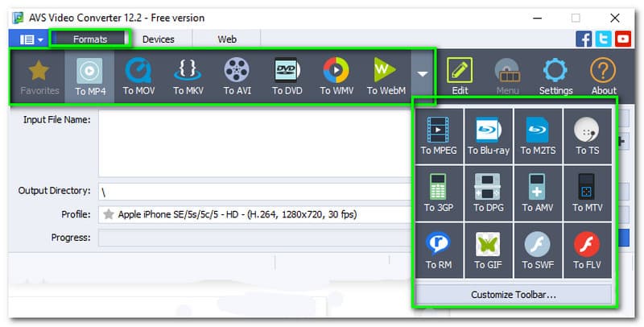Select the To WMV format
The image size is (644, 327).
(x=336, y=77)
